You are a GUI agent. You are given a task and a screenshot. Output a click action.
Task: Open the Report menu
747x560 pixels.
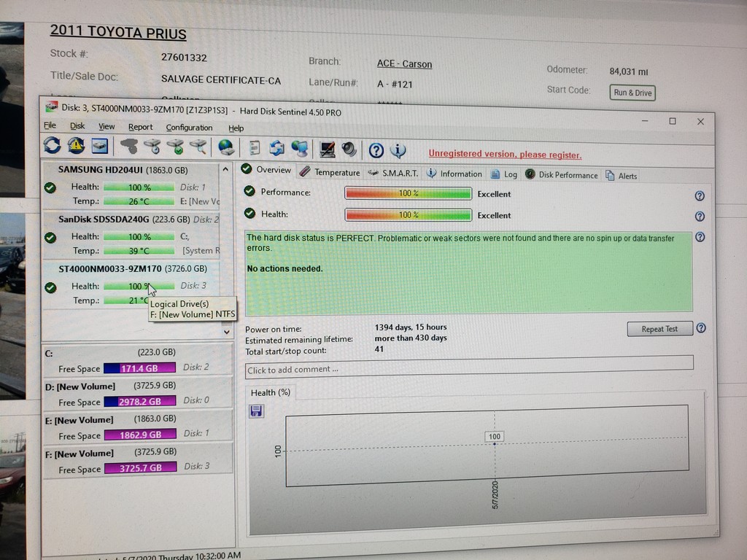click(141, 127)
